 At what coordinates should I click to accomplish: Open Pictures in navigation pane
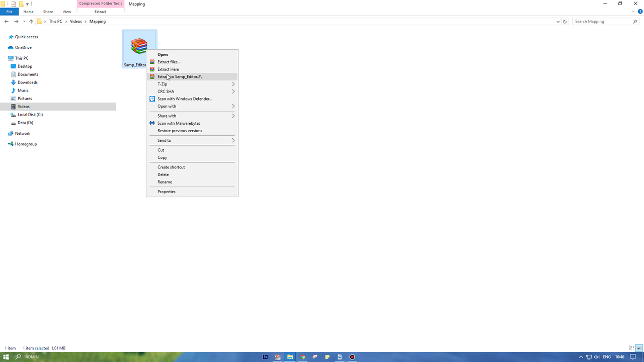click(25, 99)
